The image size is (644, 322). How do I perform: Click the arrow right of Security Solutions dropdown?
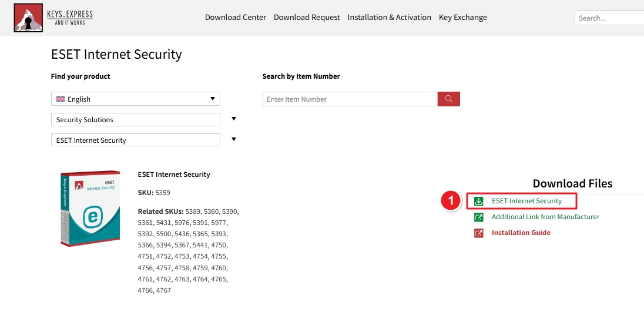[234, 119]
